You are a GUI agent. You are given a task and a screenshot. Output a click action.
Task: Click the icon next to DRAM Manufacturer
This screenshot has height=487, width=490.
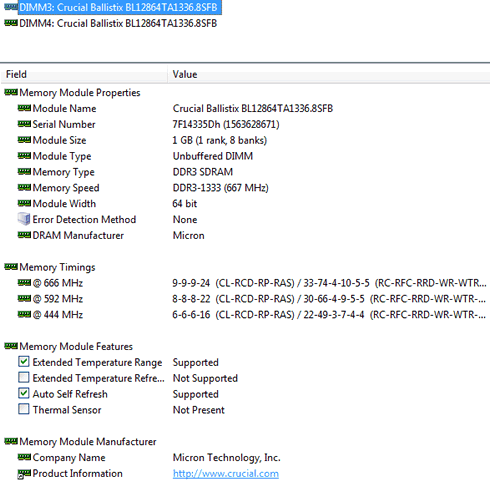coord(24,235)
